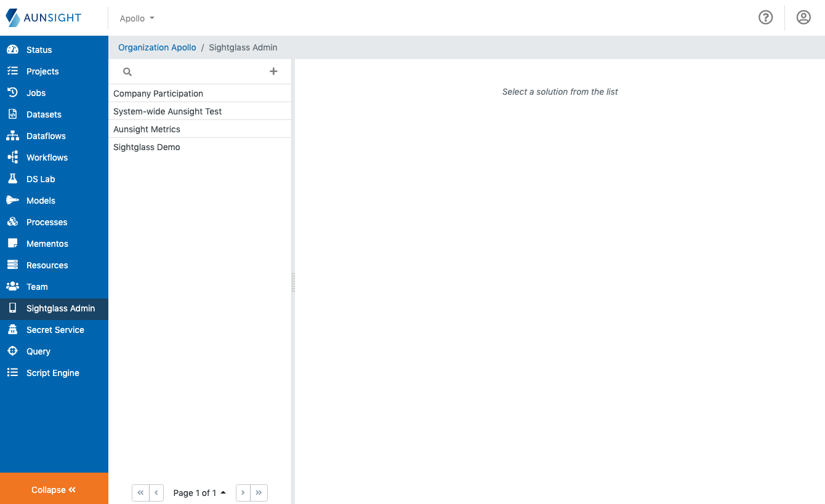Select the Sightglass Demo solution
The height and width of the screenshot is (504, 825).
pos(147,146)
